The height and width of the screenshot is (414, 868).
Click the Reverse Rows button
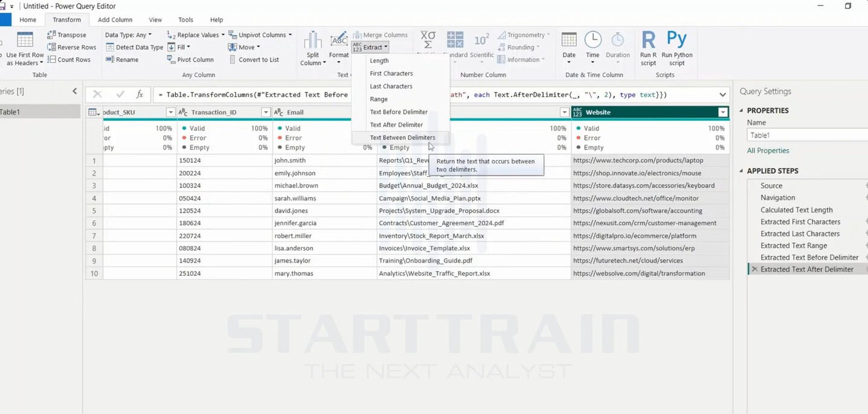[71, 47]
